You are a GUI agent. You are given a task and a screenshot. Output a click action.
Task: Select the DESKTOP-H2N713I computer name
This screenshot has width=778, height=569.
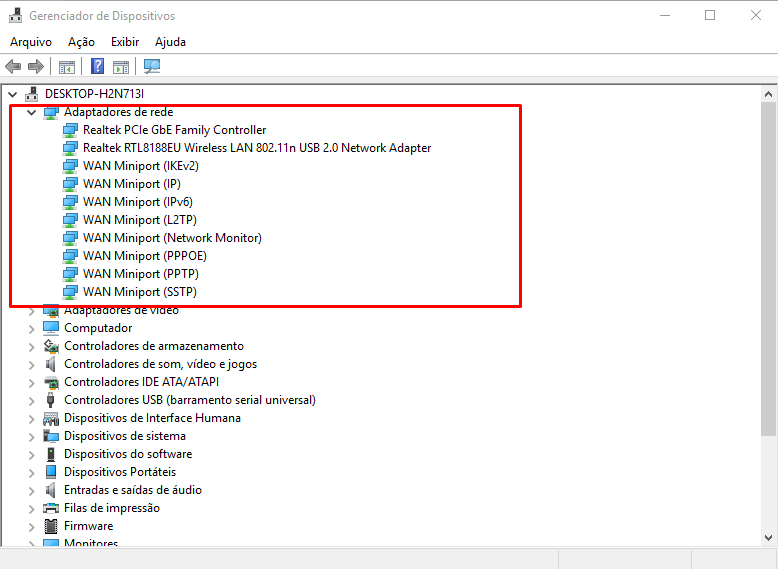(x=94, y=94)
